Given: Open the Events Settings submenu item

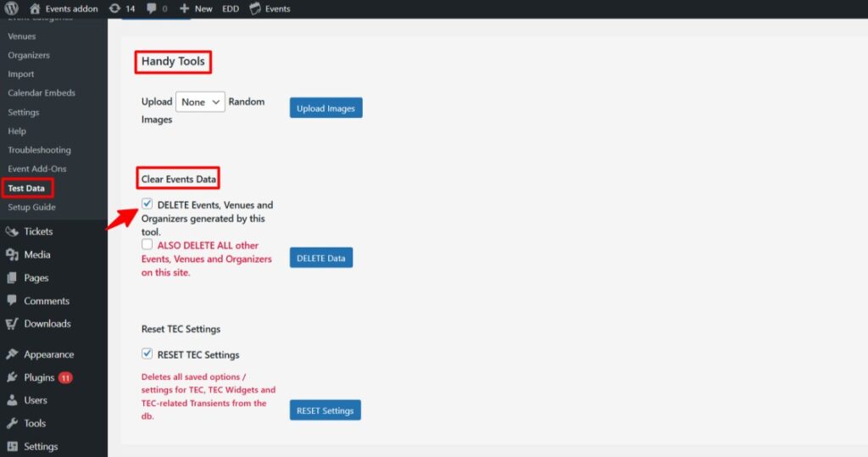Looking at the screenshot, I should [x=23, y=112].
